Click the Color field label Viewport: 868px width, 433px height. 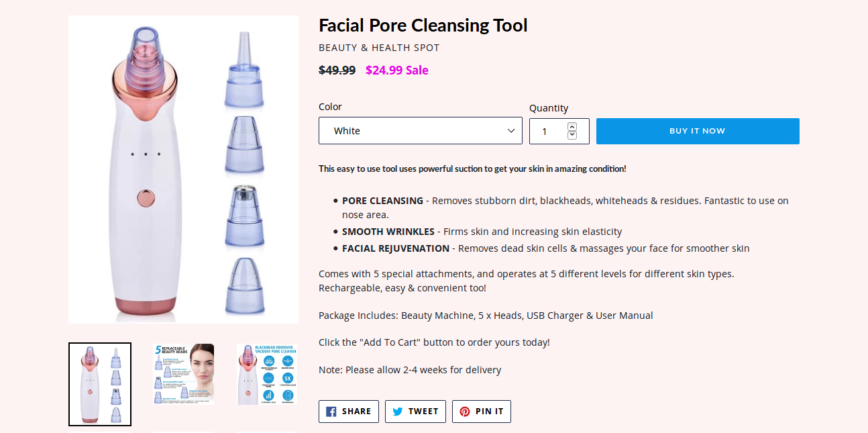pyautogui.click(x=330, y=107)
